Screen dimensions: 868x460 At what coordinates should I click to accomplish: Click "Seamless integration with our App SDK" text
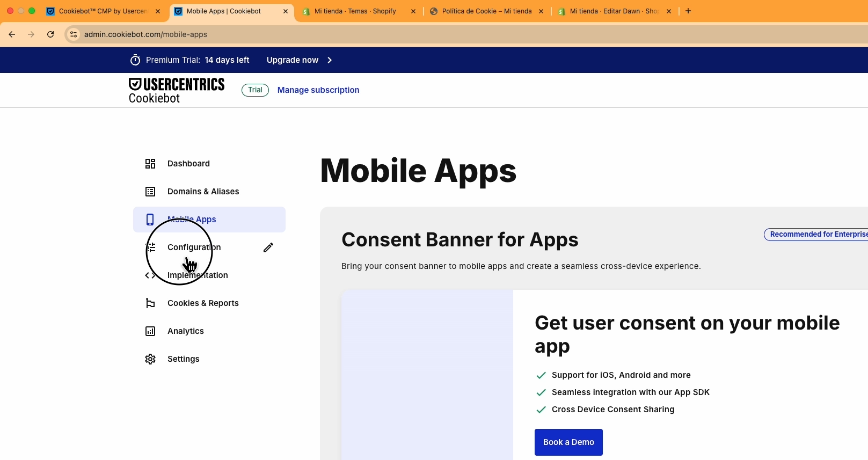coord(631,392)
